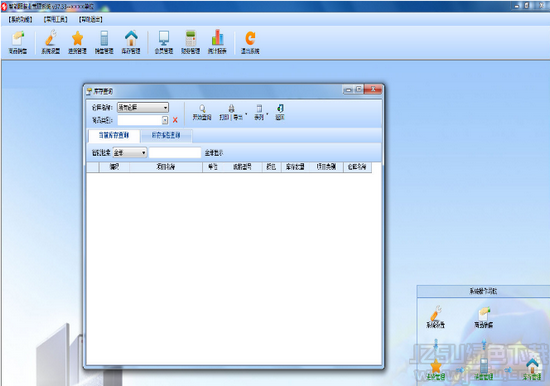Screen dimensions: 550x386
Task: Open statistics reports bar-chart toolbar icon
Action: [x=217, y=38]
